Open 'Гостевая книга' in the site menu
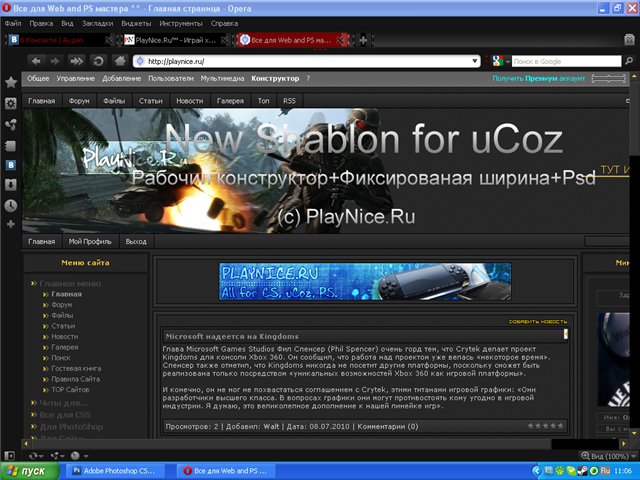The image size is (640, 480). tap(76, 368)
